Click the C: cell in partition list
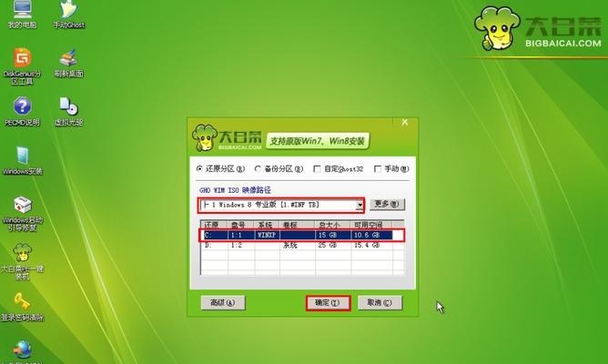 tap(215, 236)
